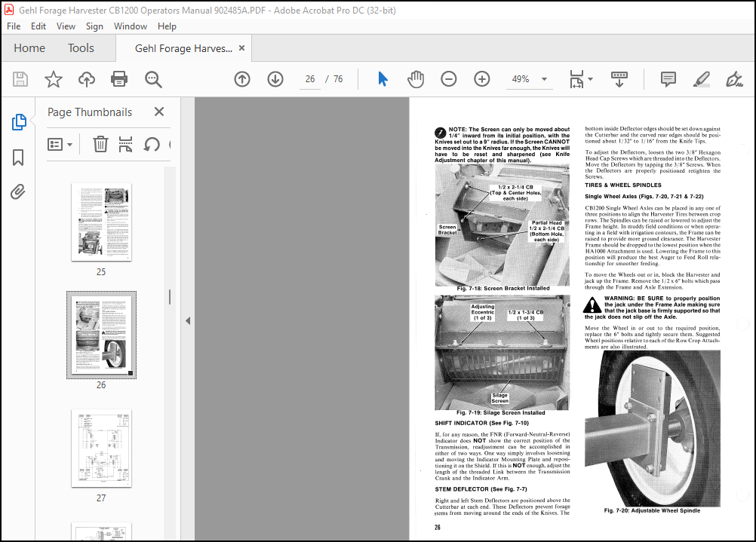Add a comment with the speech bubble icon

tap(668, 79)
